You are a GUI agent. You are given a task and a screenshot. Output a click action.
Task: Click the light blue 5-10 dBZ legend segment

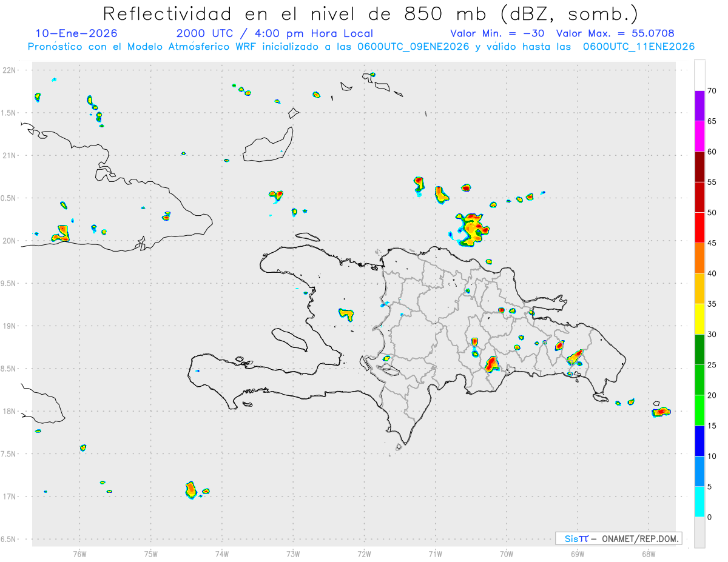click(x=700, y=471)
